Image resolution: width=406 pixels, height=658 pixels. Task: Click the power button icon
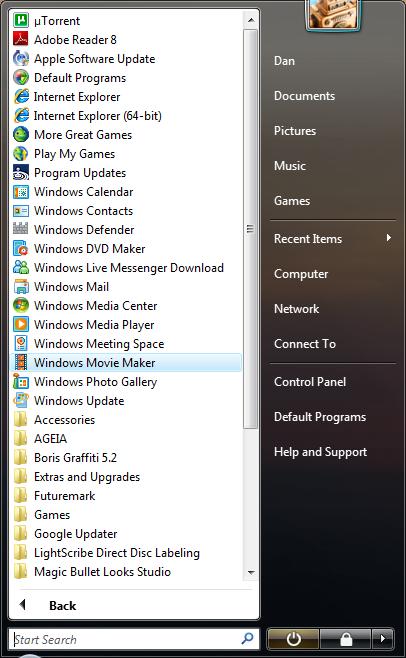click(x=293, y=639)
